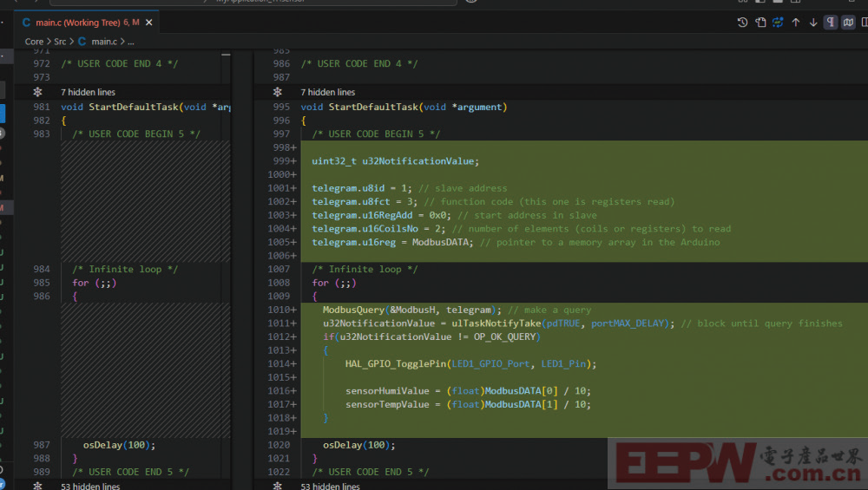Click the 'sensorTempValue' assignment line

coord(468,404)
